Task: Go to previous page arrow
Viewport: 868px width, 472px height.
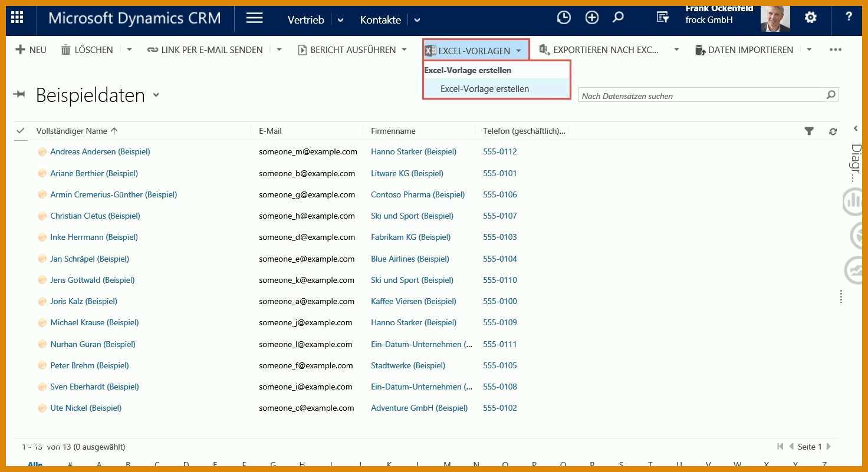Action: (x=791, y=447)
